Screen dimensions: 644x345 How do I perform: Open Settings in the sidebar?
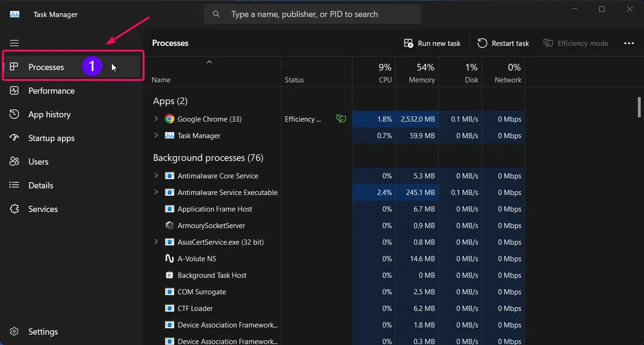pos(73,331)
